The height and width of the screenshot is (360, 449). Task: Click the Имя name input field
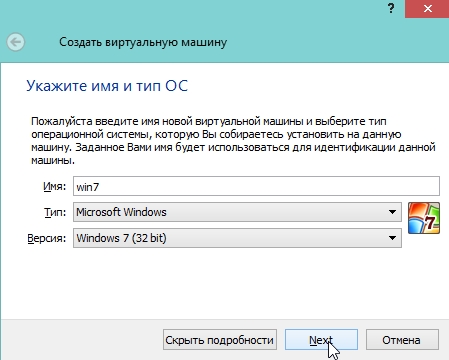pos(256,186)
